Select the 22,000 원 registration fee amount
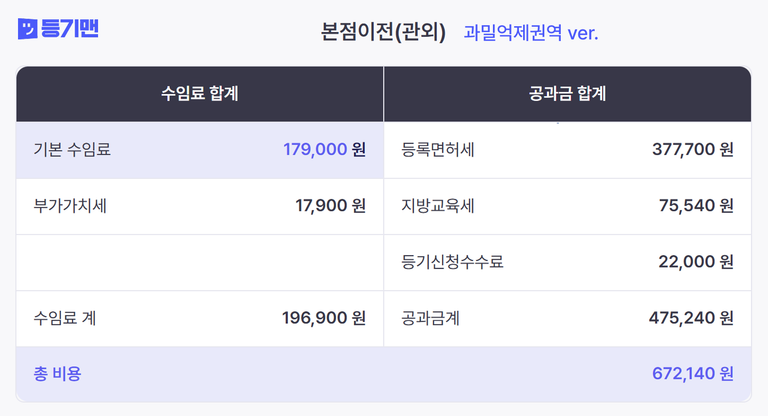The width and height of the screenshot is (768, 416). [696, 262]
